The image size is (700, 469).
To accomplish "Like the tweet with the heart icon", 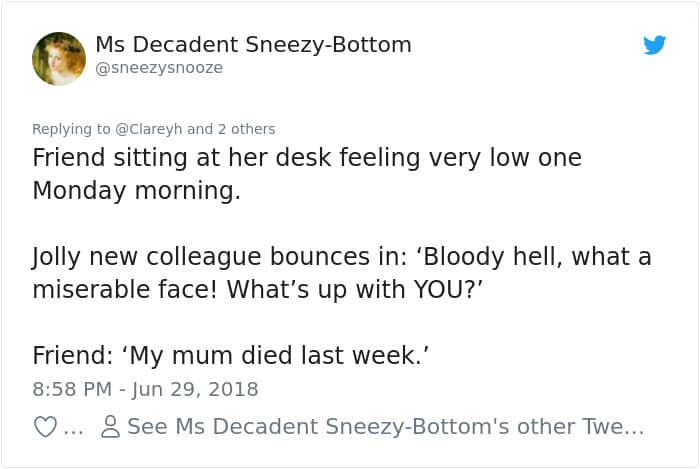I will click(45, 427).
